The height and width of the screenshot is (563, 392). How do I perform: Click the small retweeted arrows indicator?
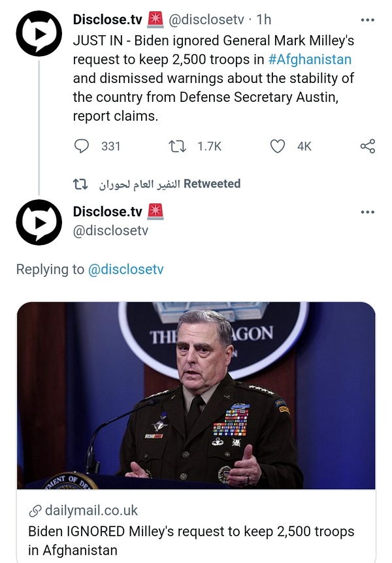click(80, 184)
